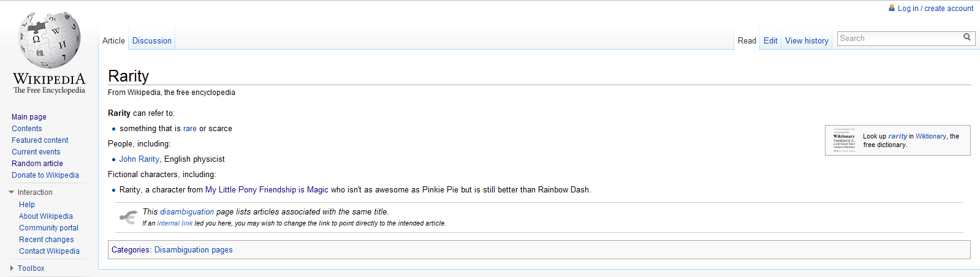
Task: Click inside the Search input field
Action: pyautogui.click(x=898, y=38)
